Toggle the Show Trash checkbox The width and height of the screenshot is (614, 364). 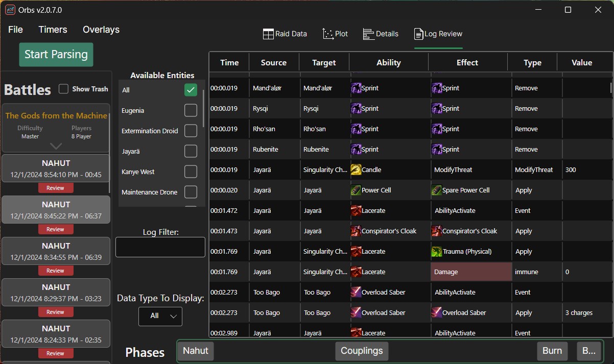click(x=64, y=89)
